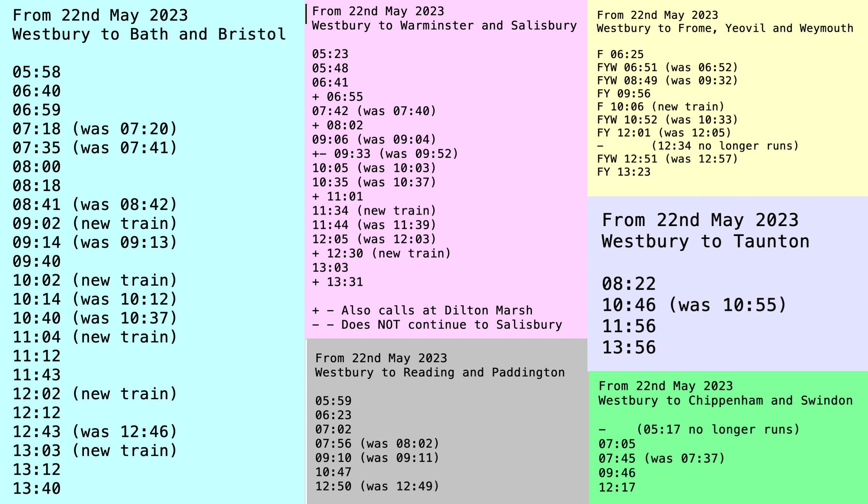Click the 05:58 Bath and Bristol departure
This screenshot has width=868, height=504.
click(37, 72)
